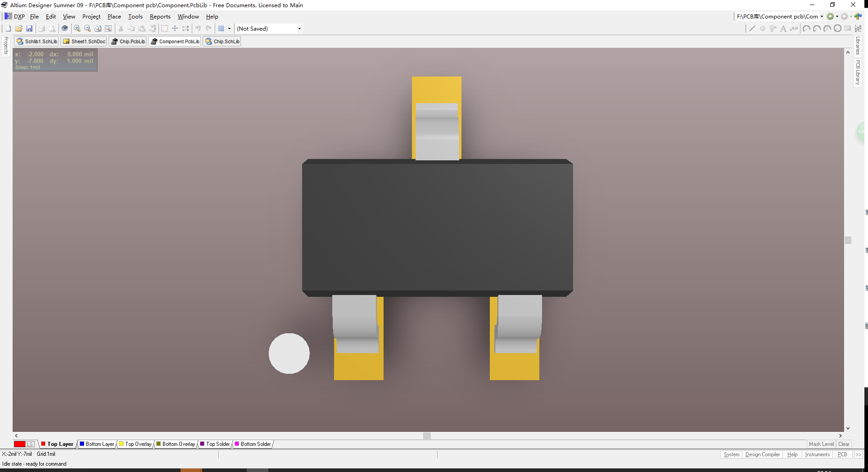
Task: Select the Place Full Circle tool
Action: point(837,28)
